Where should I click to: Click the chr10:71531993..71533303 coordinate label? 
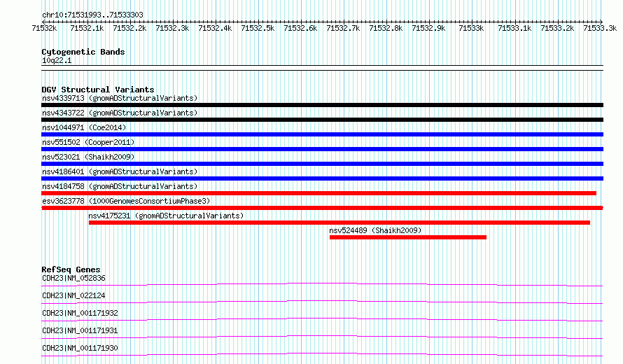click(92, 15)
